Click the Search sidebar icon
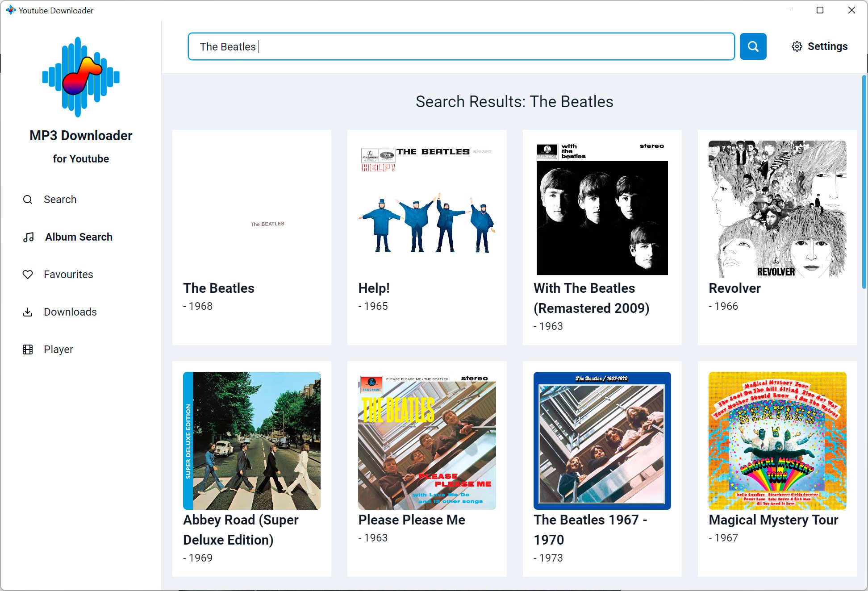 pyautogui.click(x=27, y=199)
